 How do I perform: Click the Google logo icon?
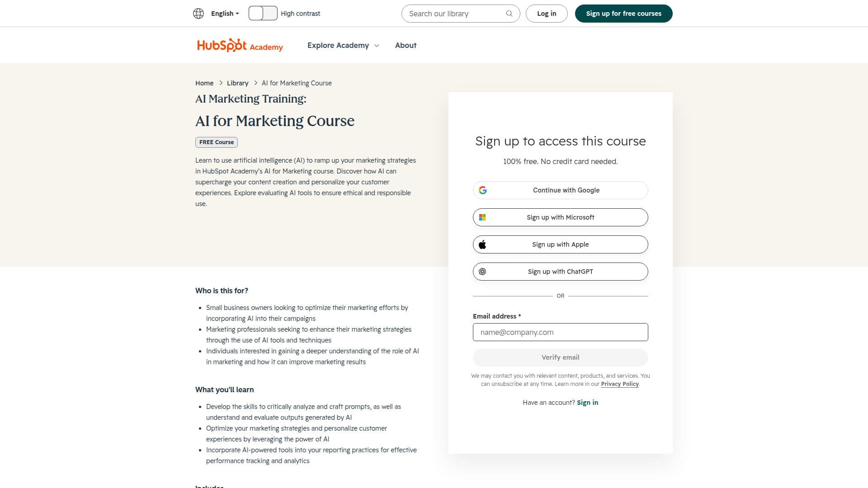tap(483, 190)
